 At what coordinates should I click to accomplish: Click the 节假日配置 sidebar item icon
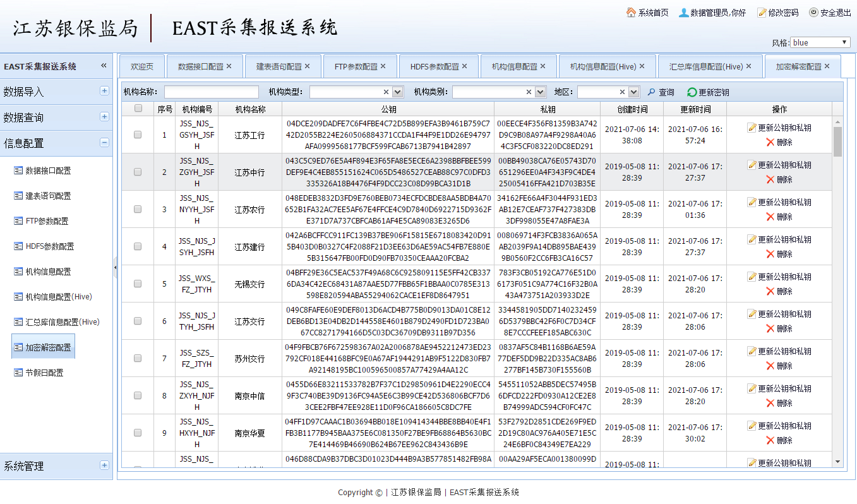[x=18, y=373]
